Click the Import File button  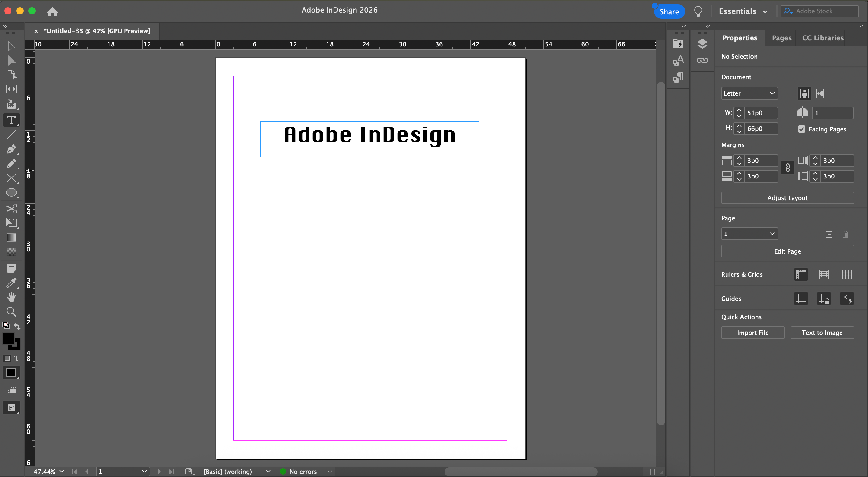tap(752, 333)
